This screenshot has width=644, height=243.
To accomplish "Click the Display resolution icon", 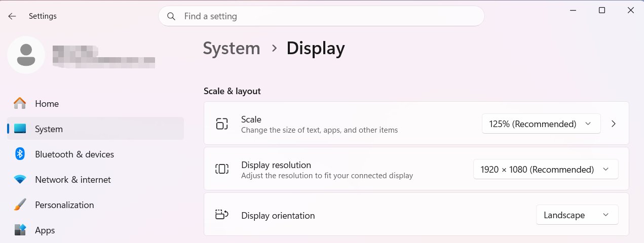I will coord(222,169).
